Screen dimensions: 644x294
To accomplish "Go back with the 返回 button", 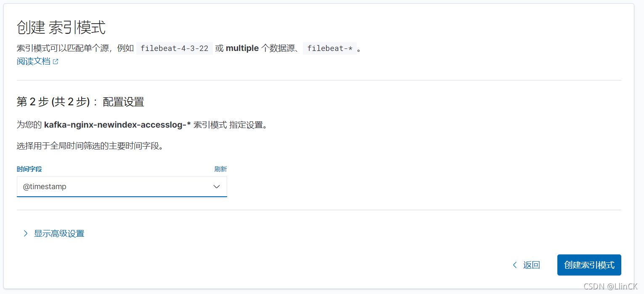I will [526, 265].
